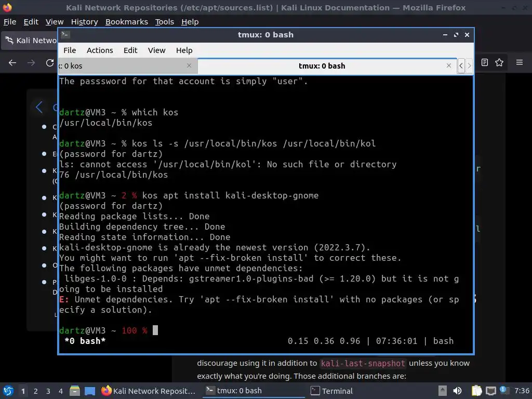Open clipboard manager tray icon
This screenshot has height=399, width=532.
(x=476, y=391)
